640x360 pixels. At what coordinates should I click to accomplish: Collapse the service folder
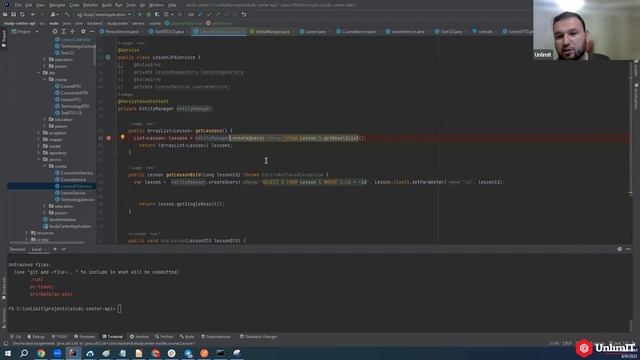point(40,160)
